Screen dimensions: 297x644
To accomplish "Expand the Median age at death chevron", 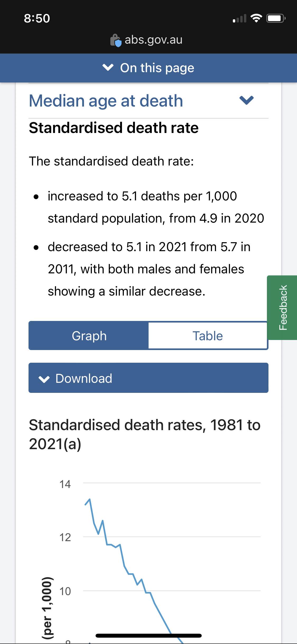I will click(x=246, y=100).
